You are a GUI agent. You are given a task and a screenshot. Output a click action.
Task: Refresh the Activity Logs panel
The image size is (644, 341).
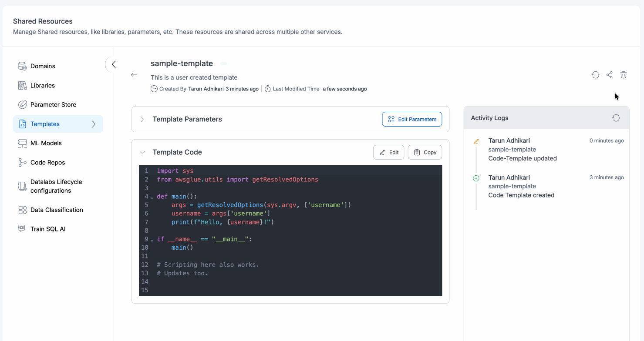[x=616, y=117]
